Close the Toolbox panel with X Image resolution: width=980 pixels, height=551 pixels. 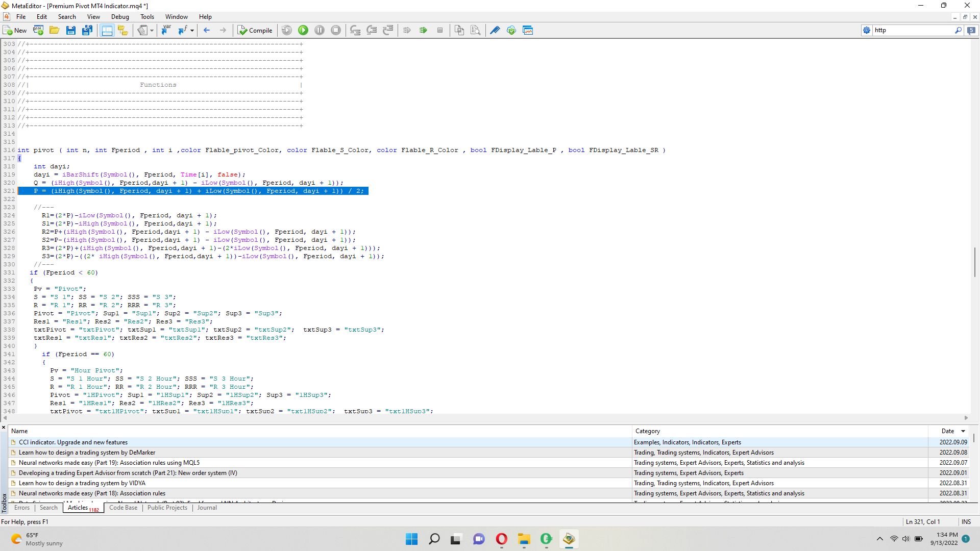coord(4,428)
